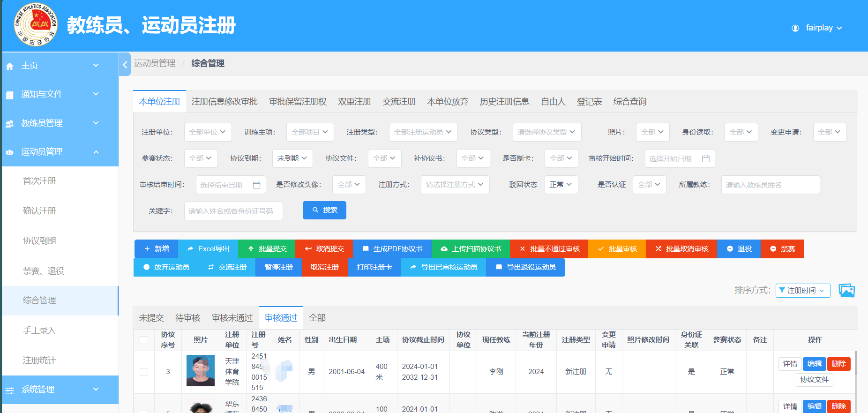Switch to the 交流注册 tab
This screenshot has height=413, width=868.
pyautogui.click(x=399, y=102)
